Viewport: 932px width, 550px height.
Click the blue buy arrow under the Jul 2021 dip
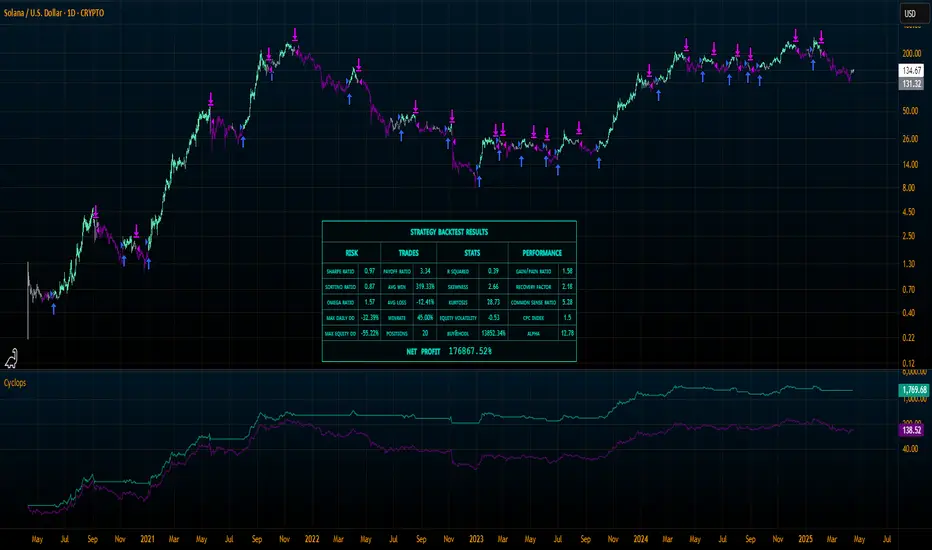click(x=244, y=142)
